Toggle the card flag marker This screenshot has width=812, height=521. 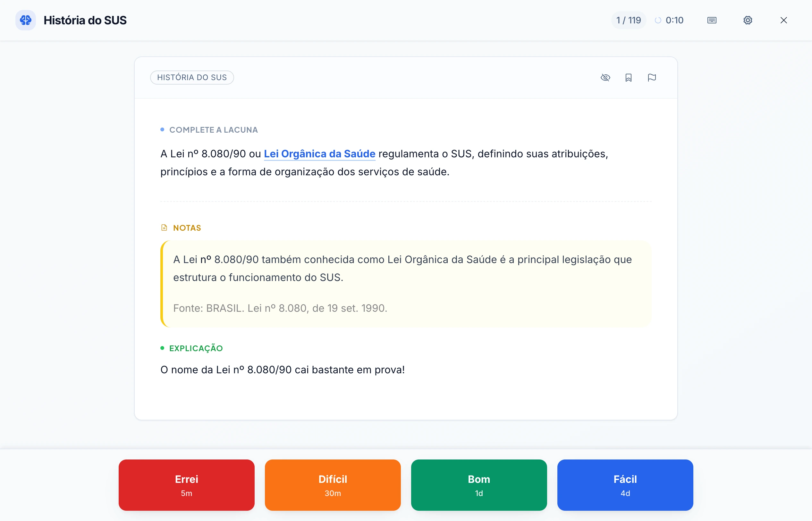[x=652, y=78]
